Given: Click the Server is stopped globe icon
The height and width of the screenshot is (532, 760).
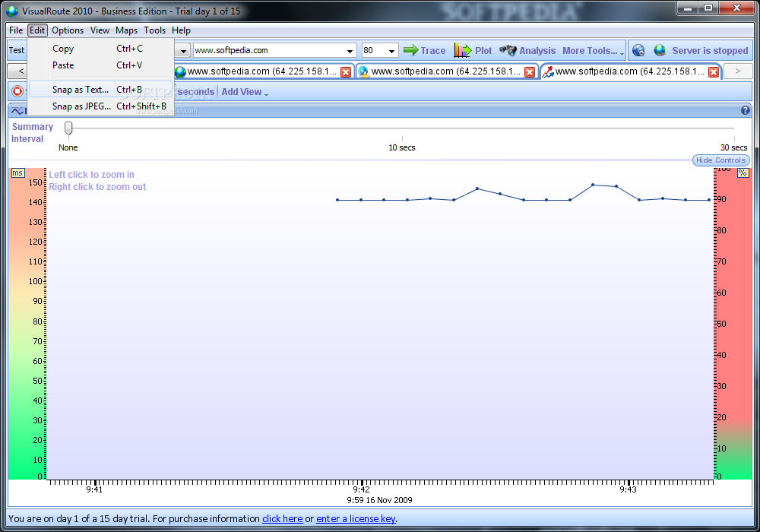Looking at the screenshot, I should (x=659, y=50).
